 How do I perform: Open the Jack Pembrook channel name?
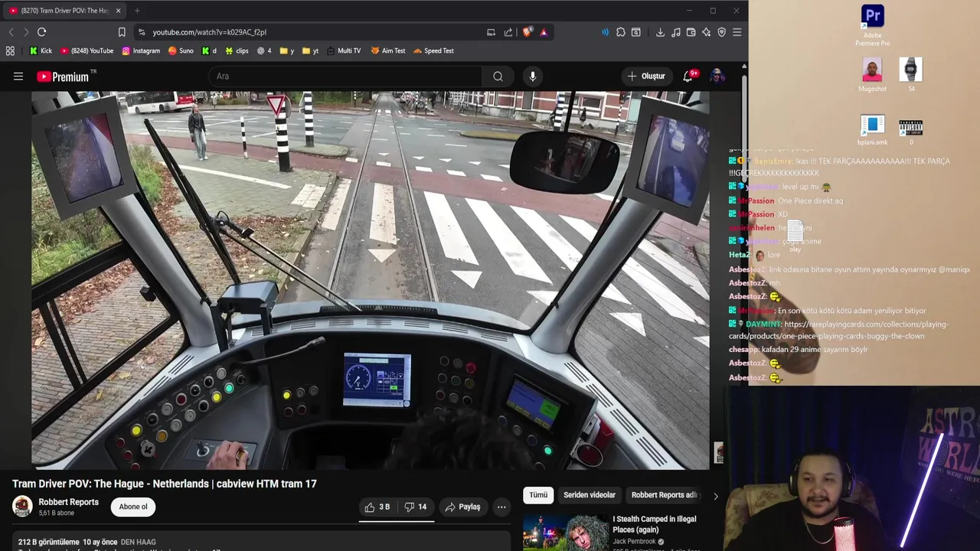(x=634, y=541)
